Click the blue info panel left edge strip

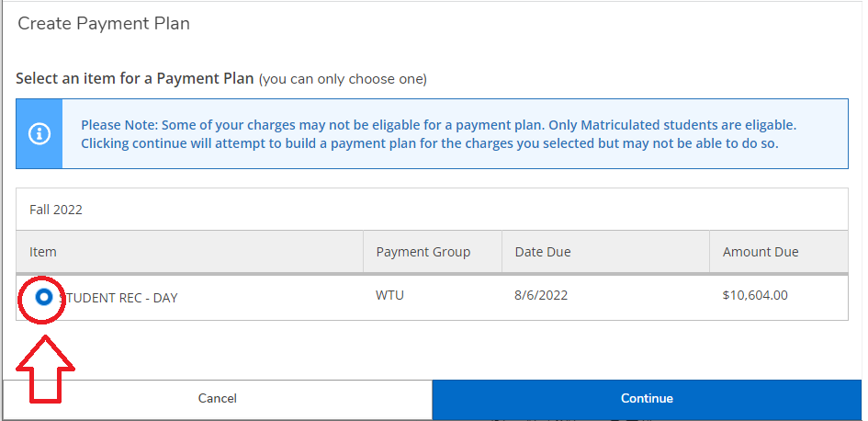[x=39, y=134]
